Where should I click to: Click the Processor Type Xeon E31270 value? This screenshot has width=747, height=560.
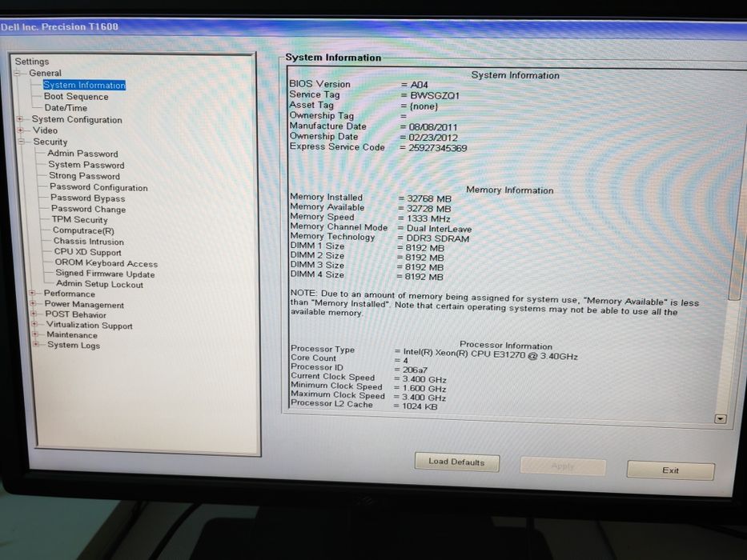coord(490,354)
